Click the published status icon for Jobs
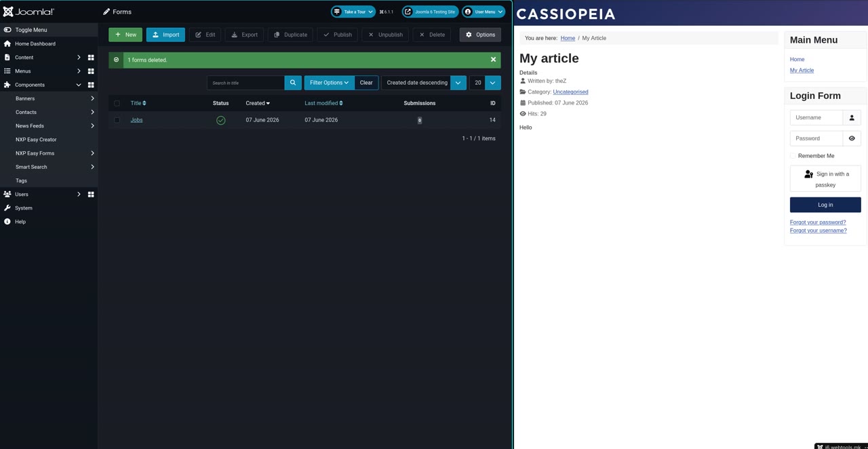Viewport: 868px width, 449px height. click(220, 120)
